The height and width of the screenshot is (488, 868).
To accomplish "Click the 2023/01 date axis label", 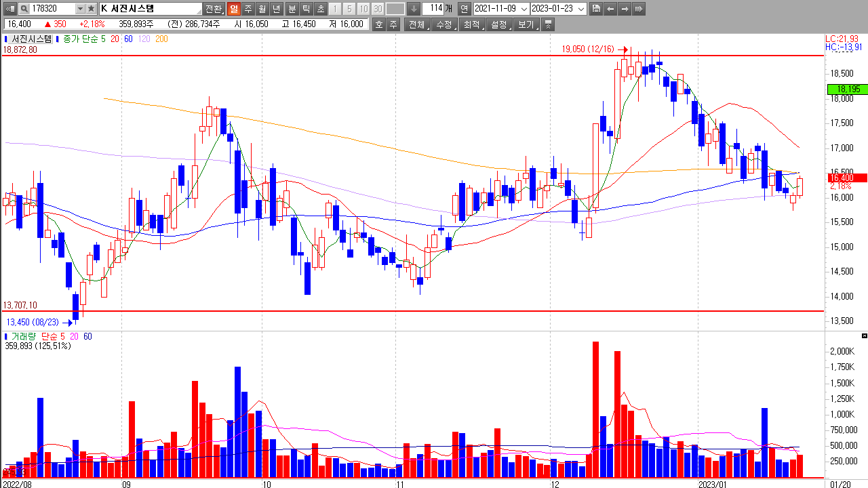I will 712,484.
